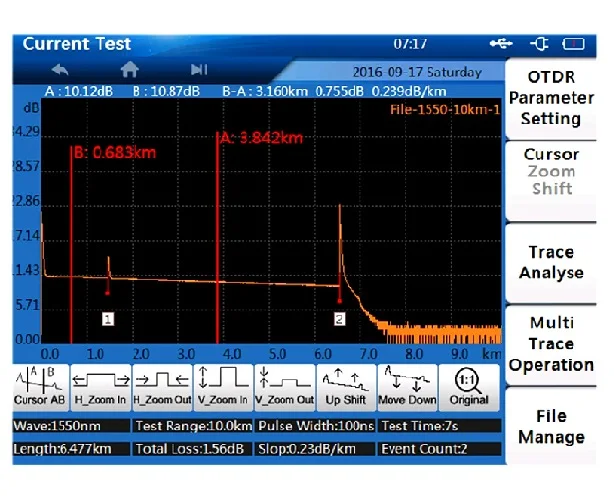
Task: Select event marker 2 on trace
Action: point(339,318)
